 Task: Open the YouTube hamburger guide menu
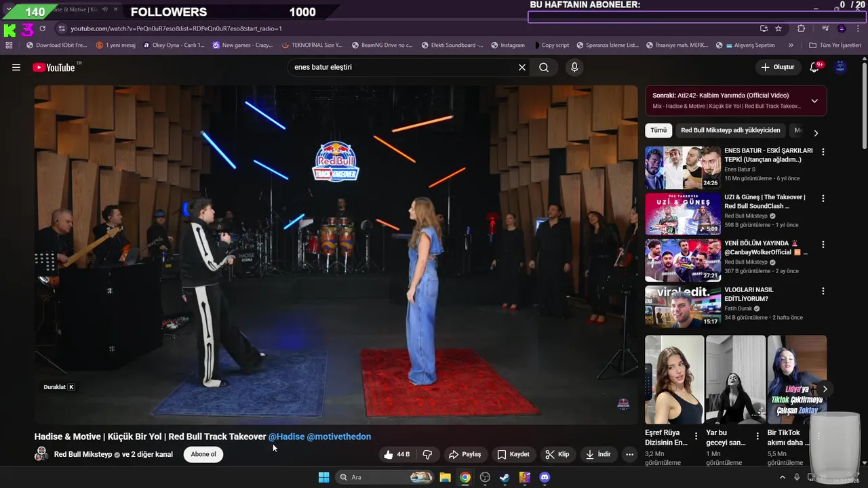pos(16,67)
